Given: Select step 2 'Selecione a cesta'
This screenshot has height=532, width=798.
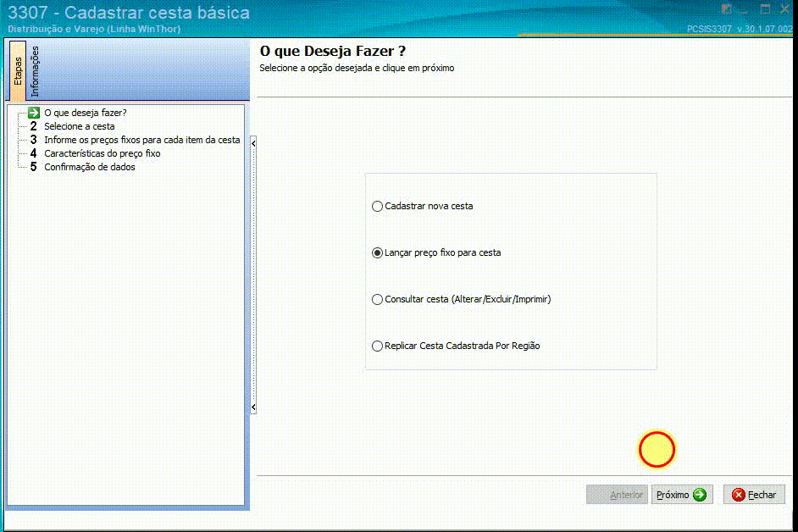Looking at the screenshot, I should (x=79, y=126).
